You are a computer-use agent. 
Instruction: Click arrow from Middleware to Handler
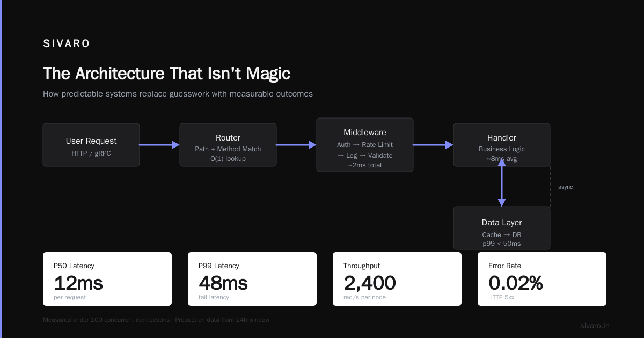pyautogui.click(x=433, y=145)
